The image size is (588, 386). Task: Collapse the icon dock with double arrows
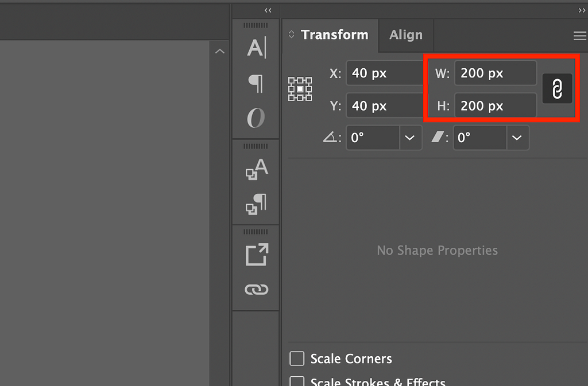click(x=268, y=10)
